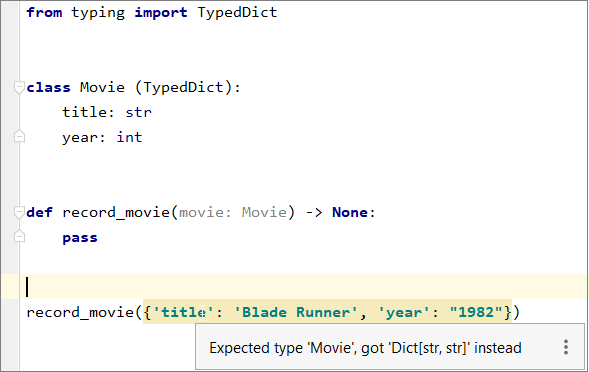Click record_movie in the def line
Image resolution: width=589 pixels, height=372 pixels.
116,213
